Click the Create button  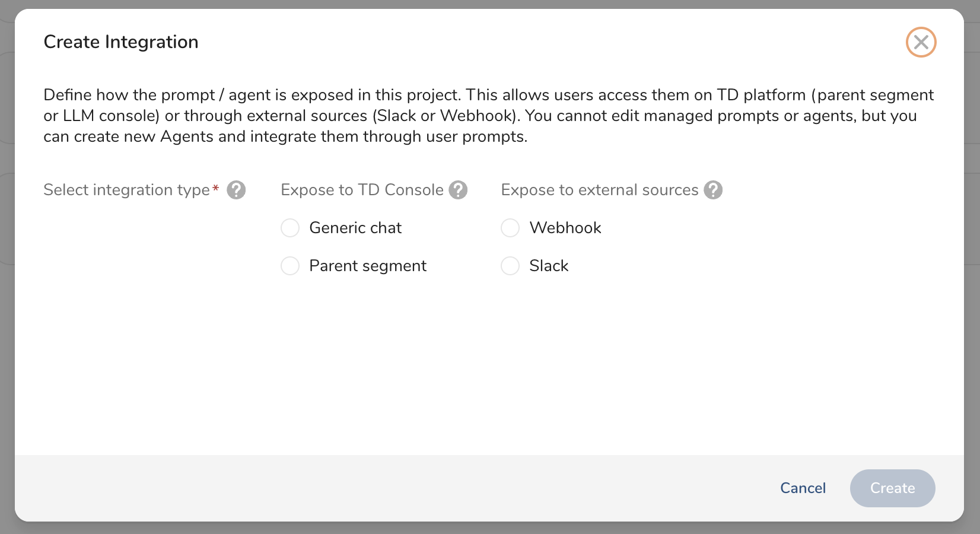pyautogui.click(x=892, y=488)
